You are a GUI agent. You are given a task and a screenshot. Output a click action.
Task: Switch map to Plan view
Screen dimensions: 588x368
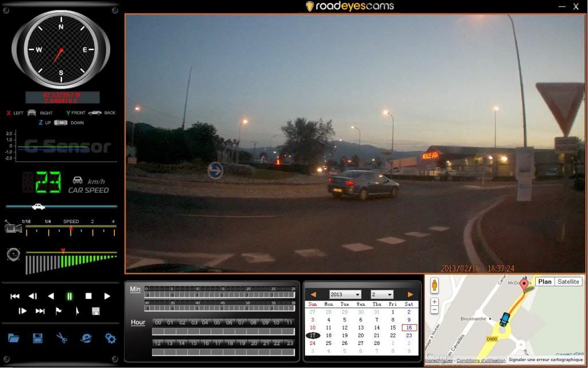point(545,282)
